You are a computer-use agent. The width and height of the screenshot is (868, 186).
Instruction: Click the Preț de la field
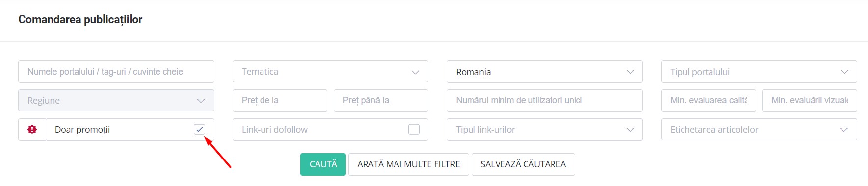(280, 101)
